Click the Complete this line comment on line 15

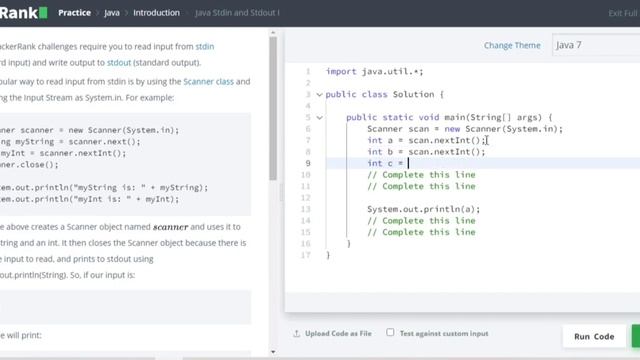coord(421,232)
